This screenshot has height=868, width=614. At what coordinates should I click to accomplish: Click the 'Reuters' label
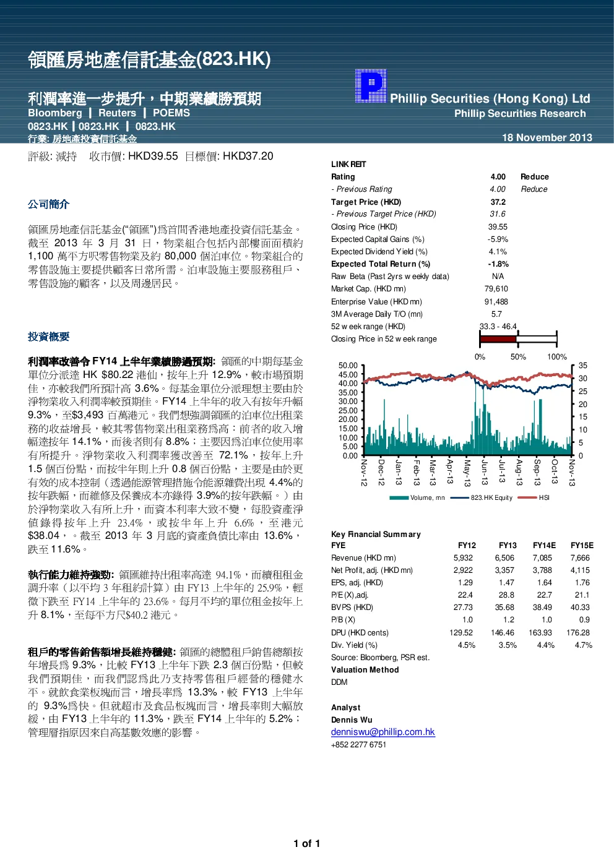117,113
